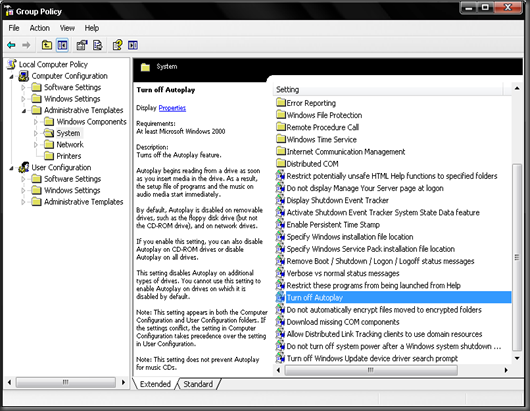
Task: Select Software Settings under User Configuration
Action: coord(72,179)
